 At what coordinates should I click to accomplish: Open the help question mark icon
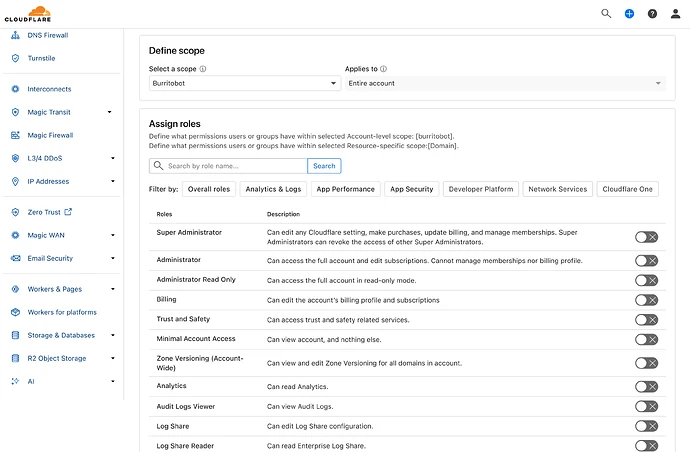click(x=652, y=14)
